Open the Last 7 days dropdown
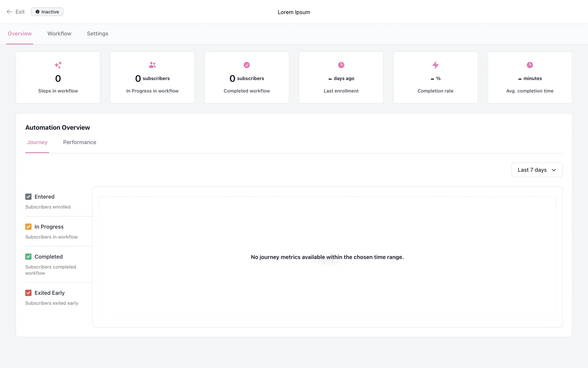The image size is (588, 368). pyautogui.click(x=532, y=170)
